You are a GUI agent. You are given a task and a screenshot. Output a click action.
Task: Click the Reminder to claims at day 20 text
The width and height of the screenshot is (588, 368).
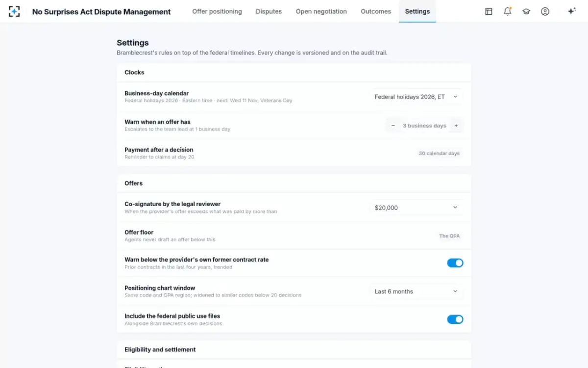coord(159,157)
